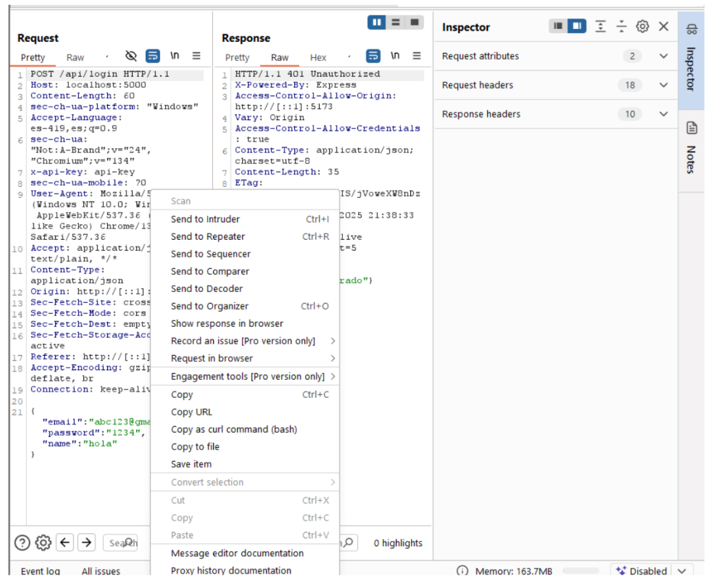Open Notes side tab
712x588 pixels.
tap(691, 150)
